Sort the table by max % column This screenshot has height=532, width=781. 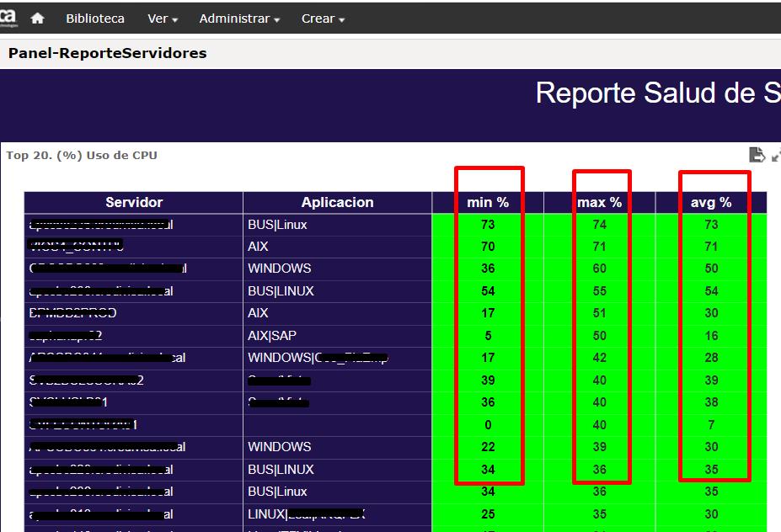(x=601, y=202)
